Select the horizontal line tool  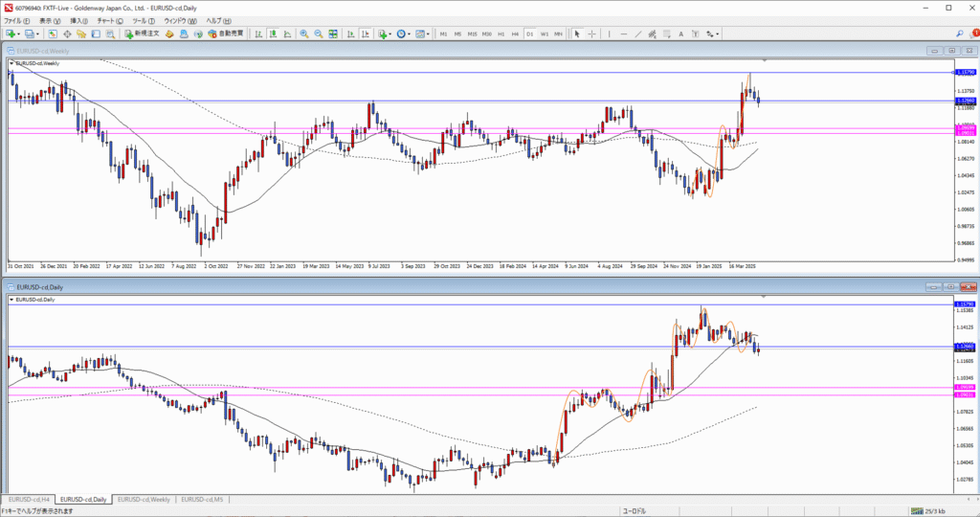click(x=624, y=34)
